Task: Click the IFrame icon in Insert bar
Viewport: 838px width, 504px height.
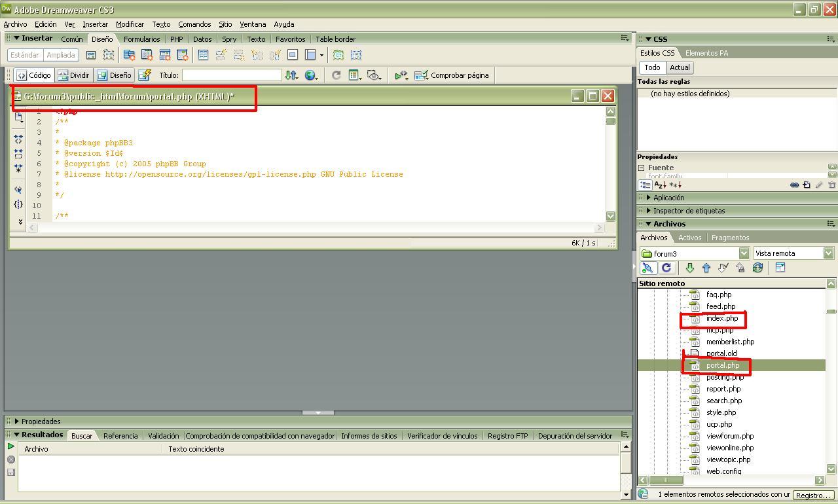Action: pos(293,55)
